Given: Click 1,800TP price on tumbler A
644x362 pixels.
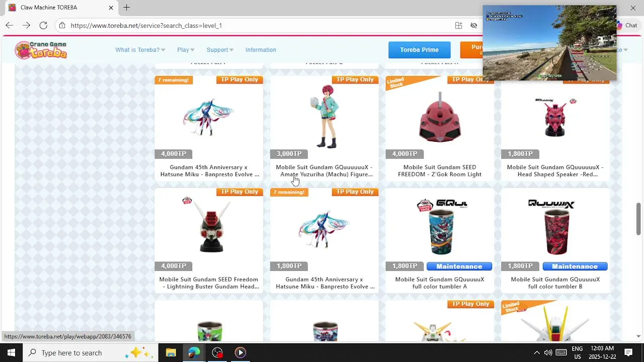Looking at the screenshot, I should click(x=405, y=266).
